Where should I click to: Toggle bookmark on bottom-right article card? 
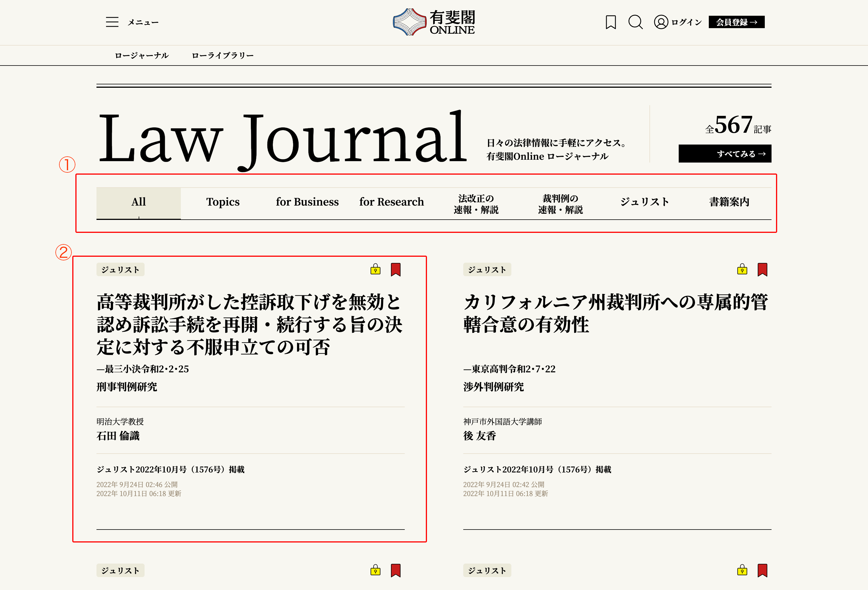(762, 570)
